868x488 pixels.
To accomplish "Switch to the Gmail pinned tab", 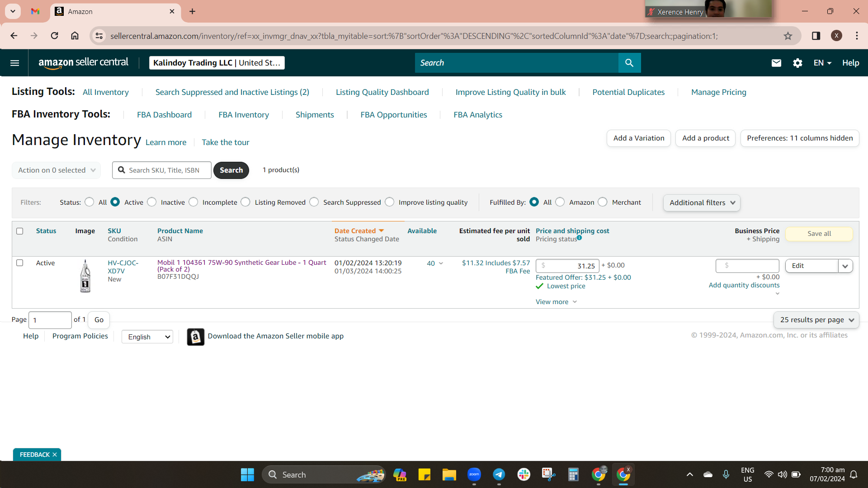I will pos(35,11).
